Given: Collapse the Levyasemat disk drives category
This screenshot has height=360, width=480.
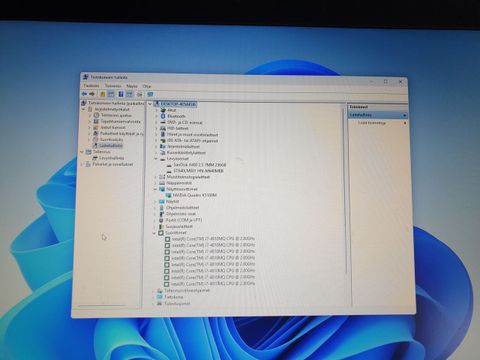Looking at the screenshot, I should tap(156, 159).
